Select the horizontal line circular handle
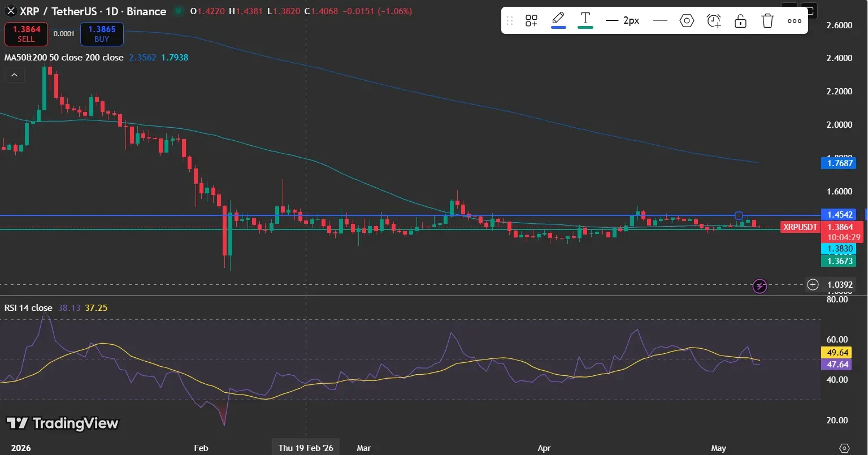This screenshot has width=868, height=455. (x=738, y=215)
